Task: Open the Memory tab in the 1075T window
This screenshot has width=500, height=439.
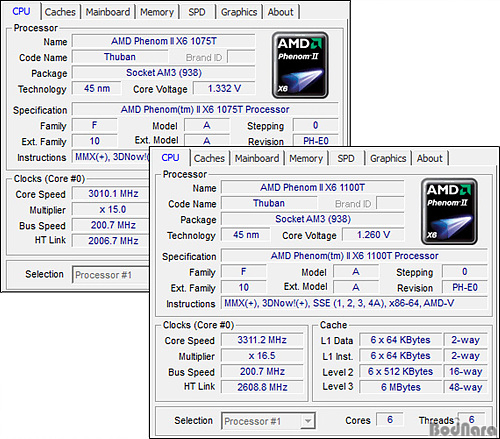Action: pyautogui.click(x=157, y=12)
